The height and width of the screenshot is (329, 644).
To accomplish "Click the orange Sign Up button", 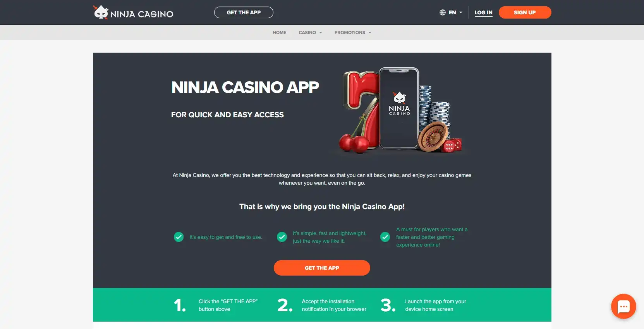I will click(525, 12).
